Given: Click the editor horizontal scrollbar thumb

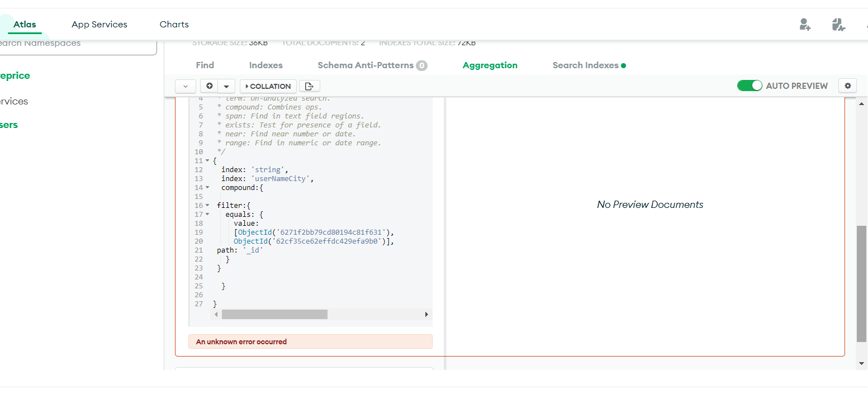Looking at the screenshot, I should [x=274, y=315].
